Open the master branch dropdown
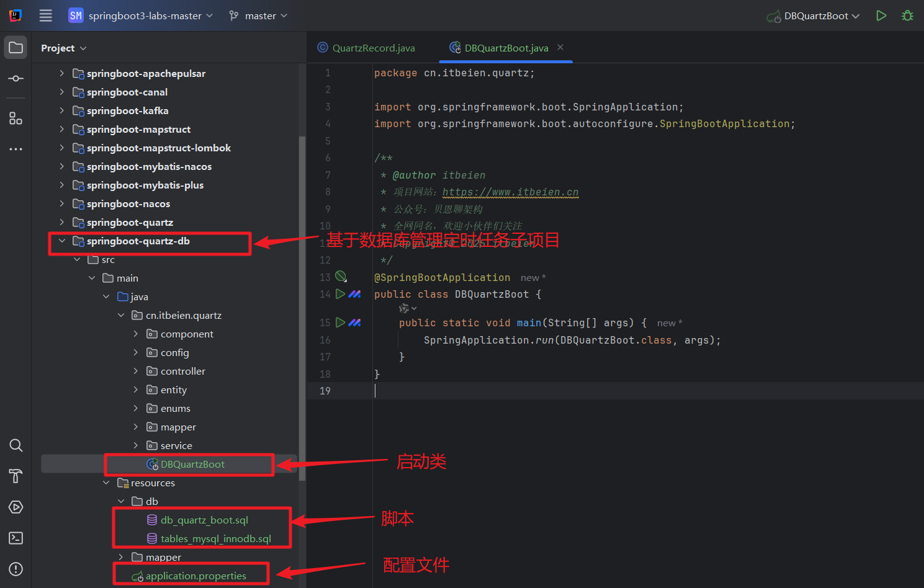This screenshot has width=924, height=588. pyautogui.click(x=258, y=16)
